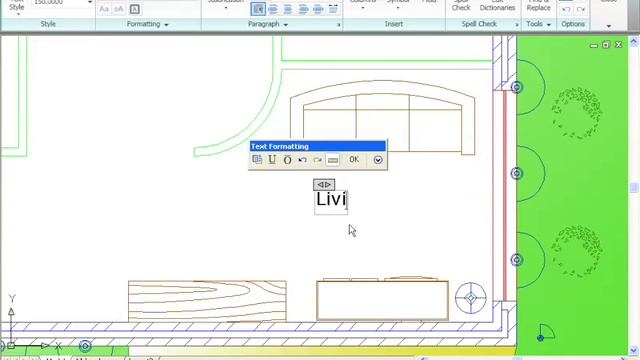The height and width of the screenshot is (360, 640).
Task: Click the Spell Check panel label
Action: (x=479, y=24)
